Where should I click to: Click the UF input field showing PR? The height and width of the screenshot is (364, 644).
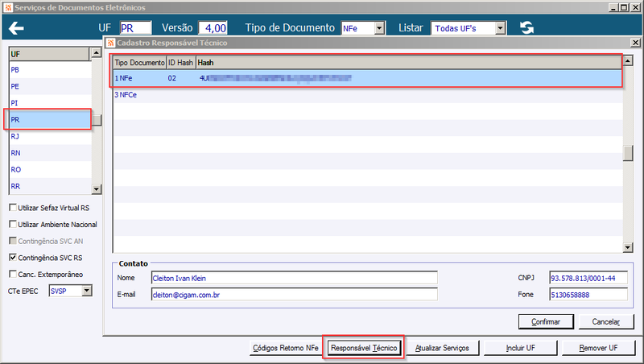(135, 28)
